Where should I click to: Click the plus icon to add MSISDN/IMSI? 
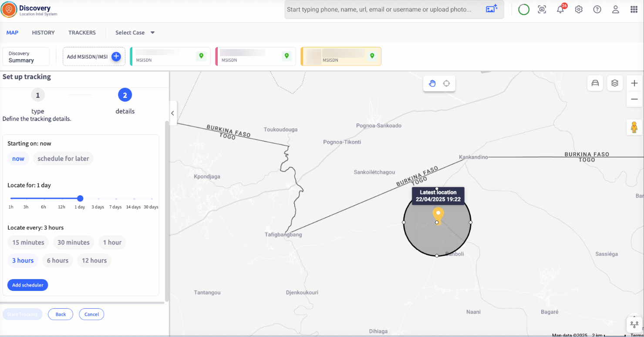[116, 57]
